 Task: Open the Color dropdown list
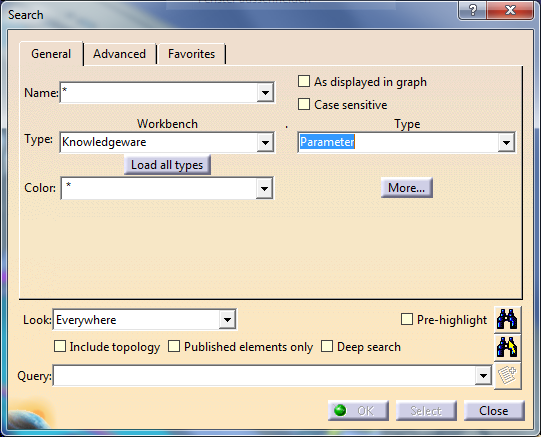(265, 188)
